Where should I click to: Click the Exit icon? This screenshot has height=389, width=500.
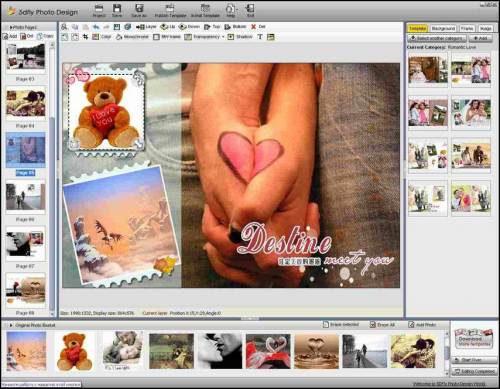coord(250,11)
